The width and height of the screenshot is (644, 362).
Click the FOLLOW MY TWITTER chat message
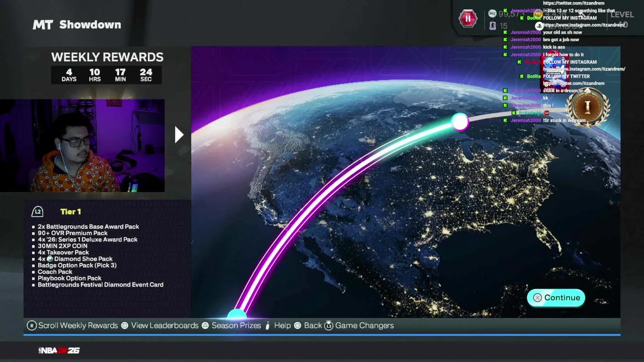pyautogui.click(x=567, y=76)
